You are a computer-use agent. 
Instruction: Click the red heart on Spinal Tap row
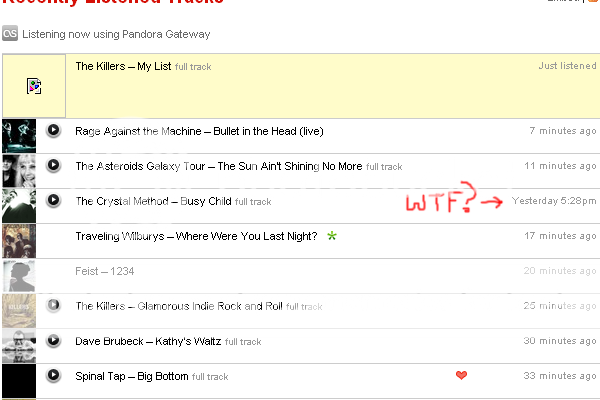point(461,376)
